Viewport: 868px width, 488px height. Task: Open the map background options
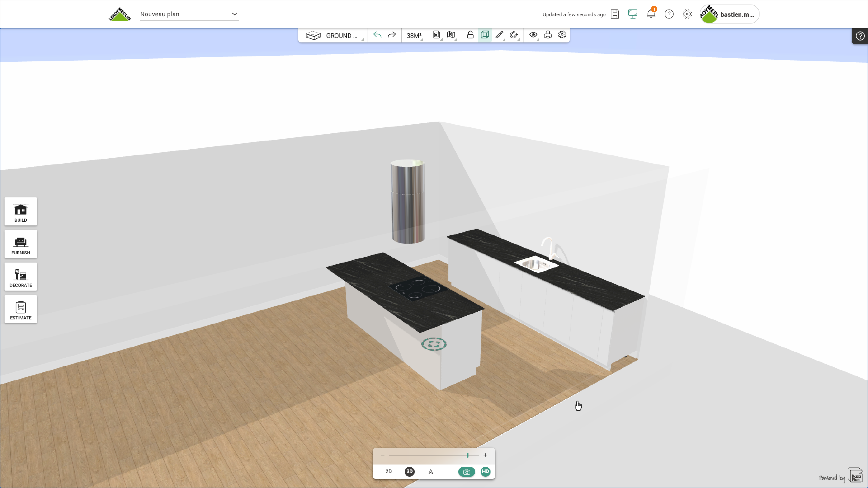[451, 35]
